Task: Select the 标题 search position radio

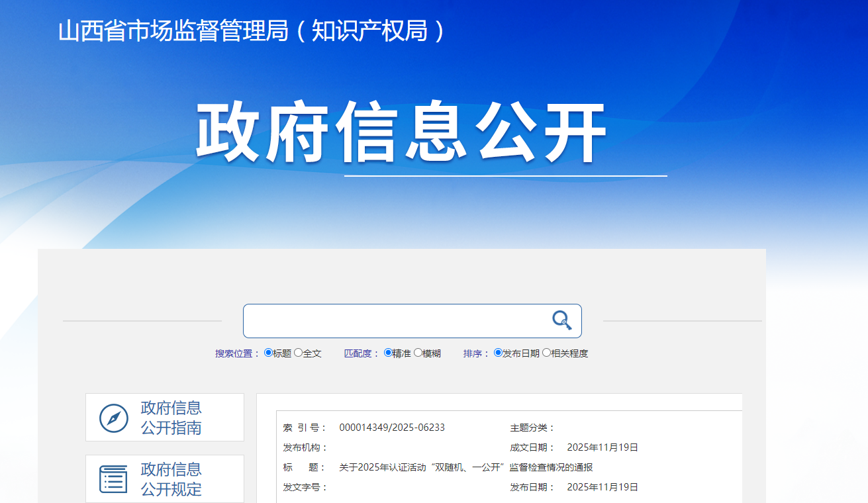Action: click(x=268, y=353)
